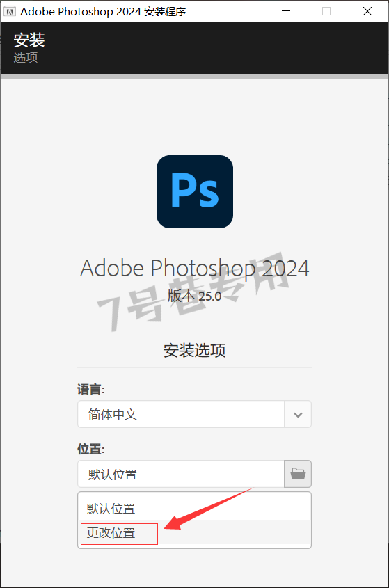
Task: Click the 默认位置 location combo field
Action: point(181,474)
